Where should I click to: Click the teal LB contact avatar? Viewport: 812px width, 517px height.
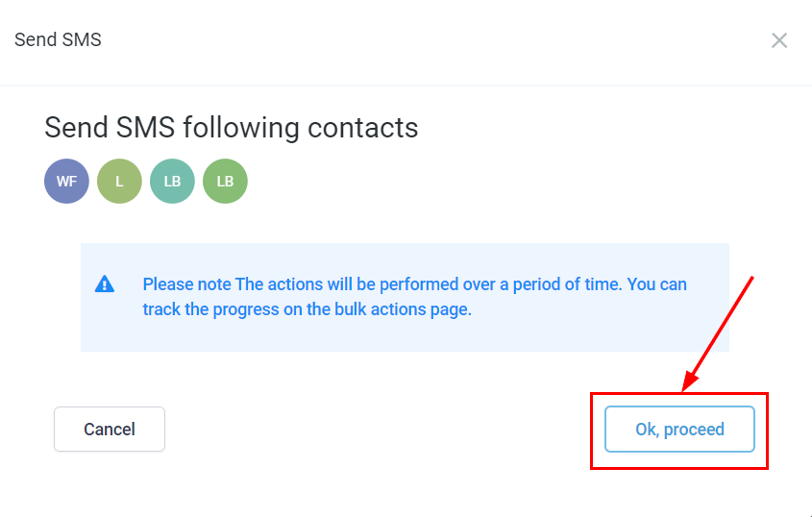click(172, 181)
